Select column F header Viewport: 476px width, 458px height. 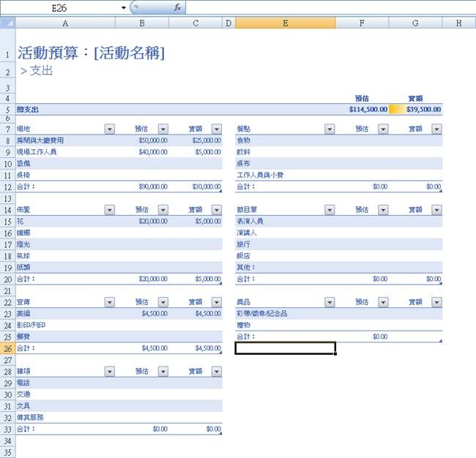point(362,23)
